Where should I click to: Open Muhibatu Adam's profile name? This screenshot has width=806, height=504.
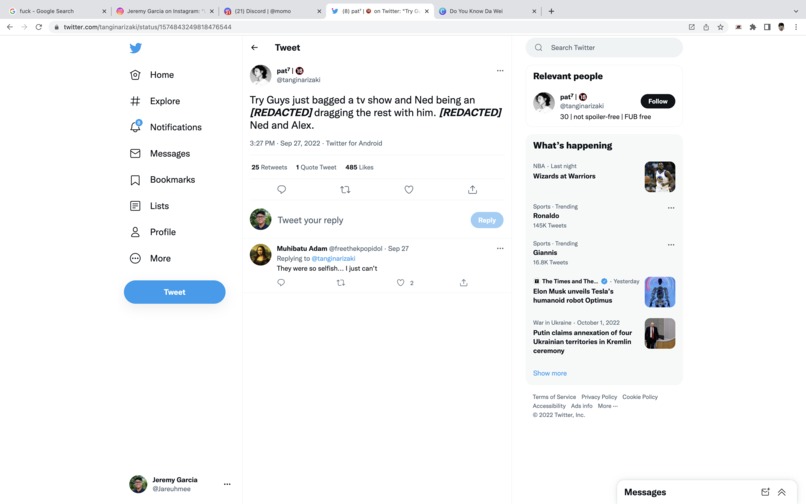(x=302, y=248)
